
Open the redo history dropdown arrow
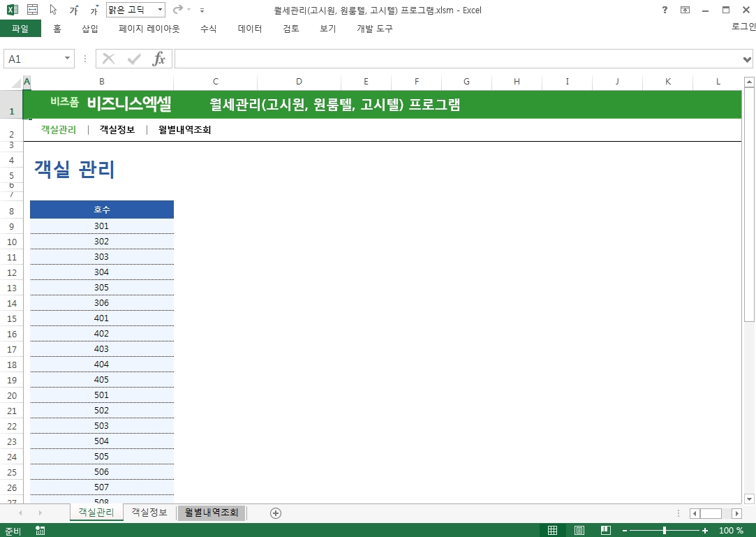[x=189, y=10]
